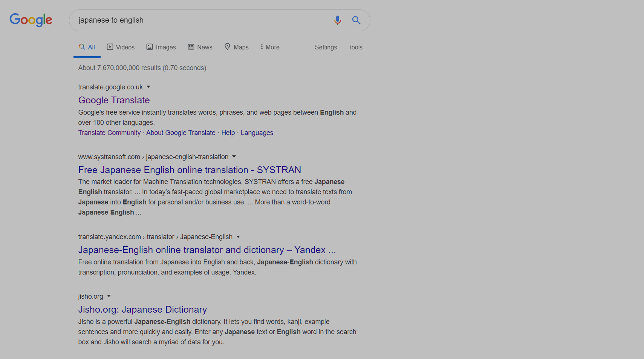Start voice search with microphone icon
This screenshot has height=359, width=644.
(338, 20)
